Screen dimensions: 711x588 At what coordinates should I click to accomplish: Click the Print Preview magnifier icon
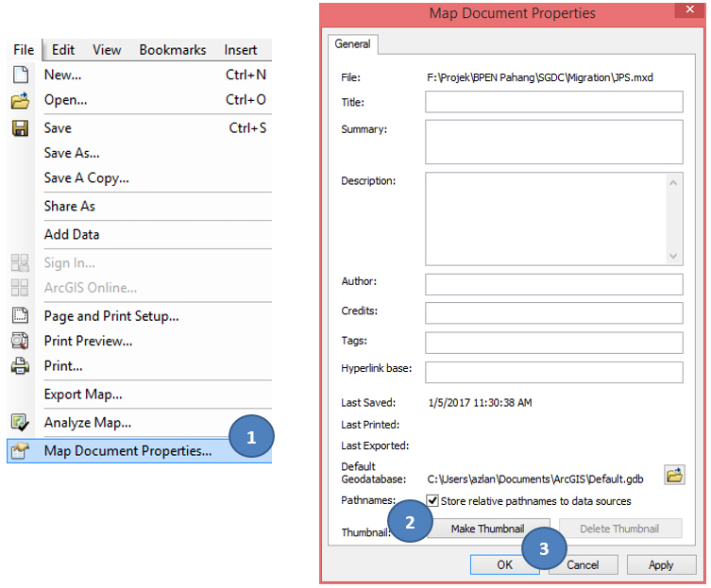tap(20, 341)
